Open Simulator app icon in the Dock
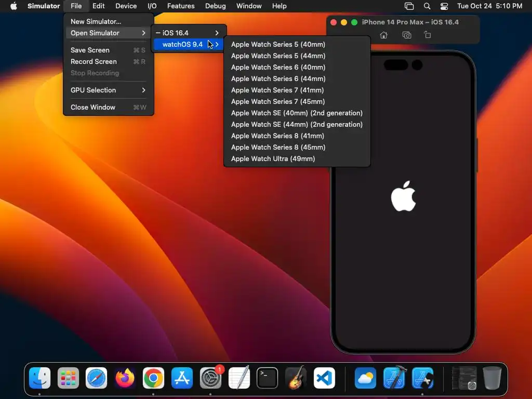532x399 pixels. click(422, 378)
